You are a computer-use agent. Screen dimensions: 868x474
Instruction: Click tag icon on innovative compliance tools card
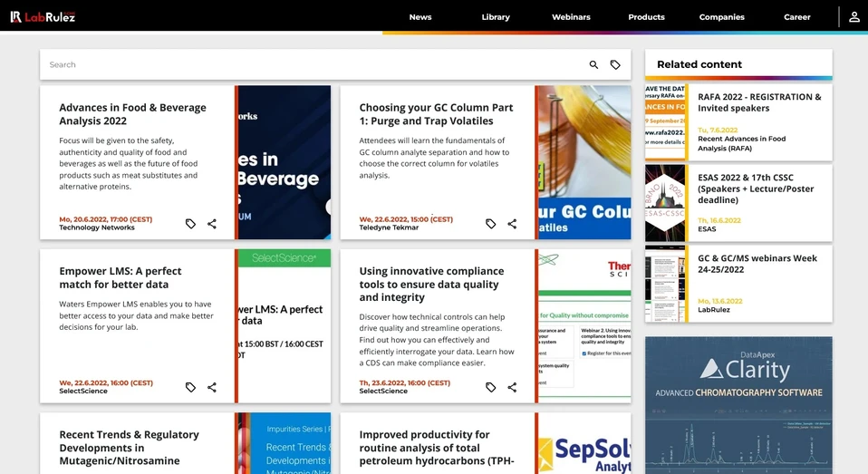coord(490,387)
